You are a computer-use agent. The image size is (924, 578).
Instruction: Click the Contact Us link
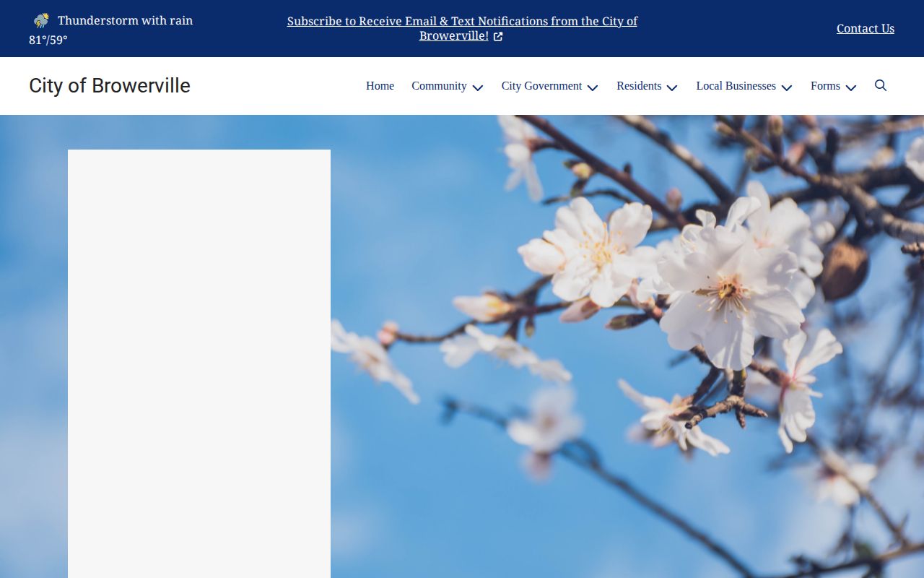tap(866, 28)
